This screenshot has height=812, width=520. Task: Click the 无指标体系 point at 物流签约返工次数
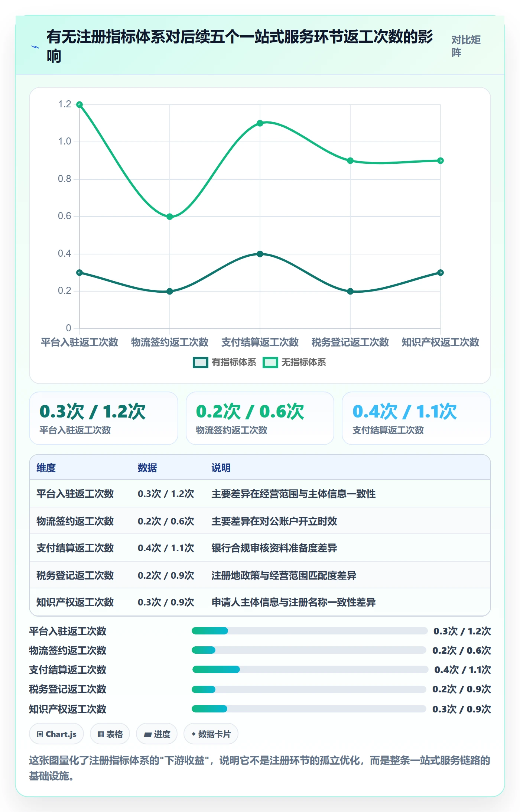click(170, 217)
